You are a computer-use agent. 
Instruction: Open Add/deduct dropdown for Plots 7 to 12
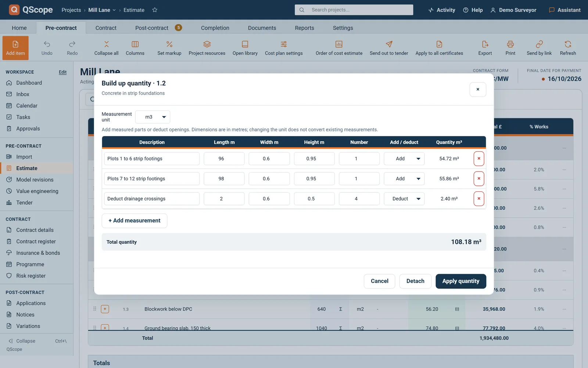[x=404, y=178]
